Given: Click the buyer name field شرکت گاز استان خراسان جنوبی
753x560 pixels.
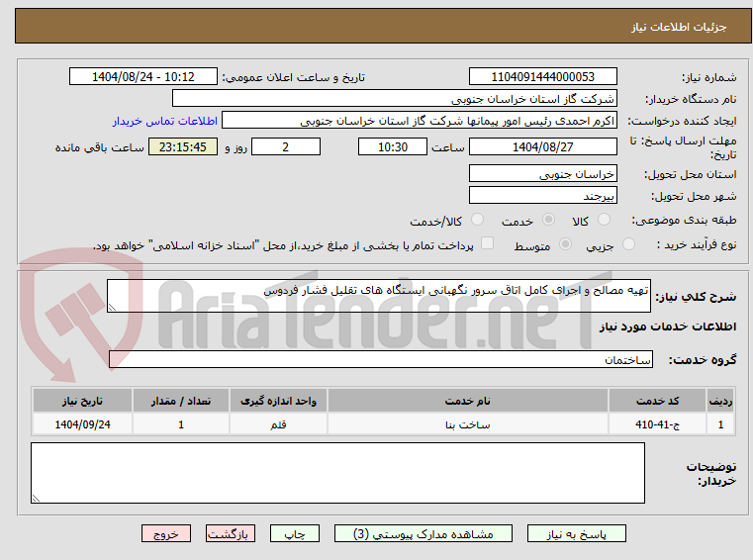Looking at the screenshot, I should point(394,99).
